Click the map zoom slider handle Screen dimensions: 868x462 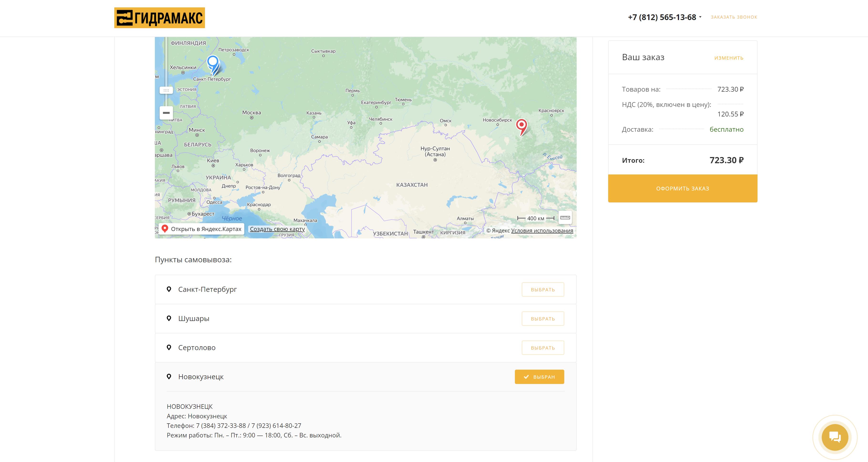click(166, 90)
